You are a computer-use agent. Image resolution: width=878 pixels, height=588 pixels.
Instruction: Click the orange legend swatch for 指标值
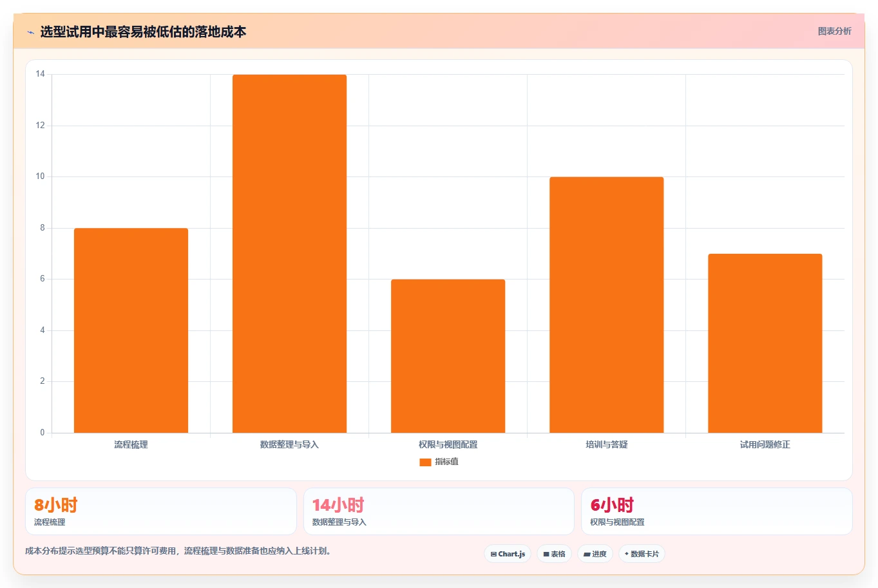[x=425, y=462]
